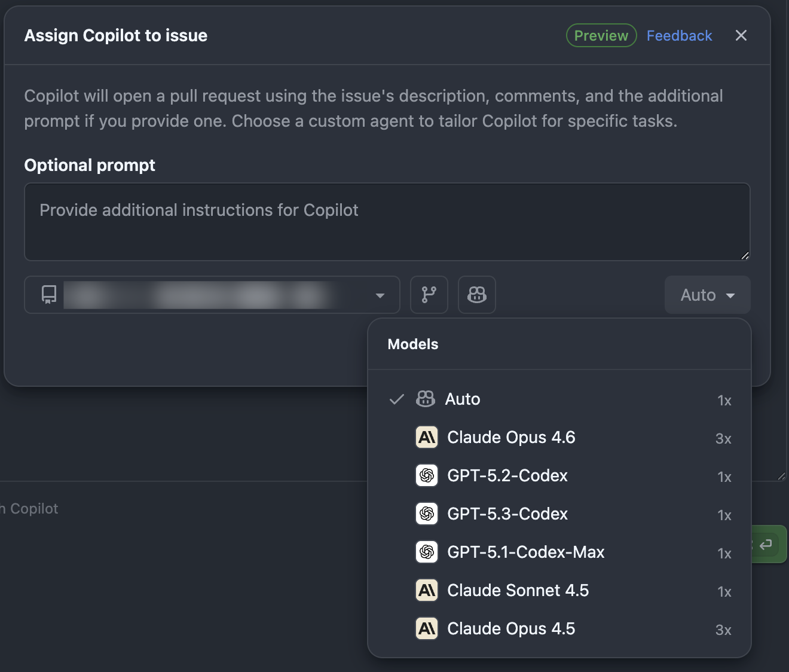Viewport: 789px width, 672px height.
Task: Click the checkmark beside the Auto model
Action: coord(397,399)
